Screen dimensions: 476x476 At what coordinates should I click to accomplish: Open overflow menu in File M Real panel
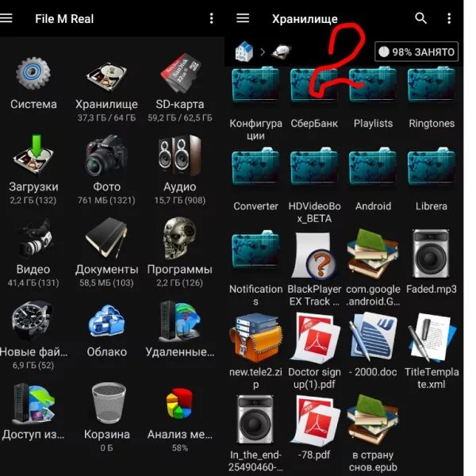pyautogui.click(x=212, y=18)
